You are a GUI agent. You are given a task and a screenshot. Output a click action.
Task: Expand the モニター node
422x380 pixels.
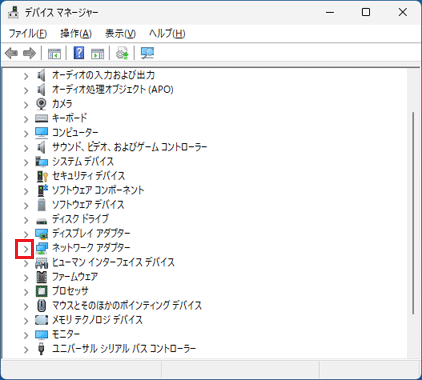26,335
